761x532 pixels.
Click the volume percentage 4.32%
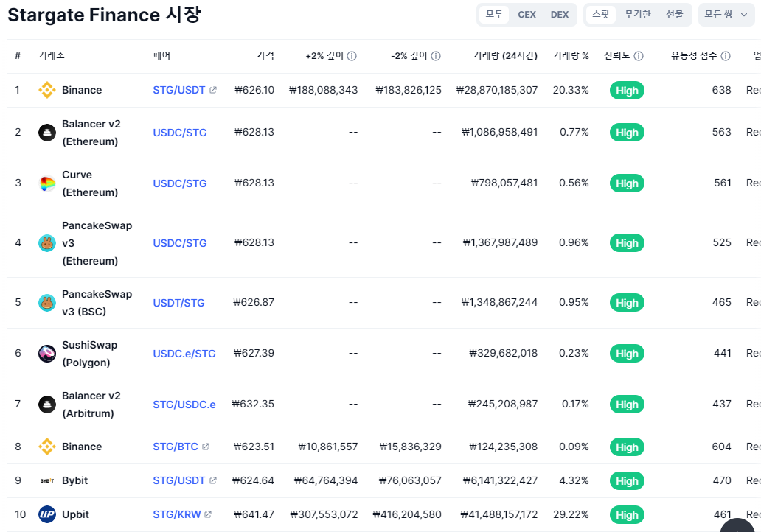pos(574,480)
